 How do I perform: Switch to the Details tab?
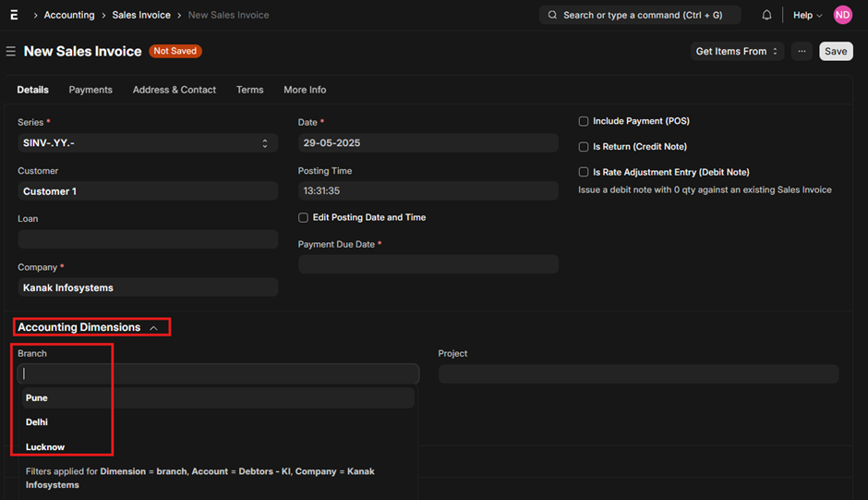tap(32, 90)
